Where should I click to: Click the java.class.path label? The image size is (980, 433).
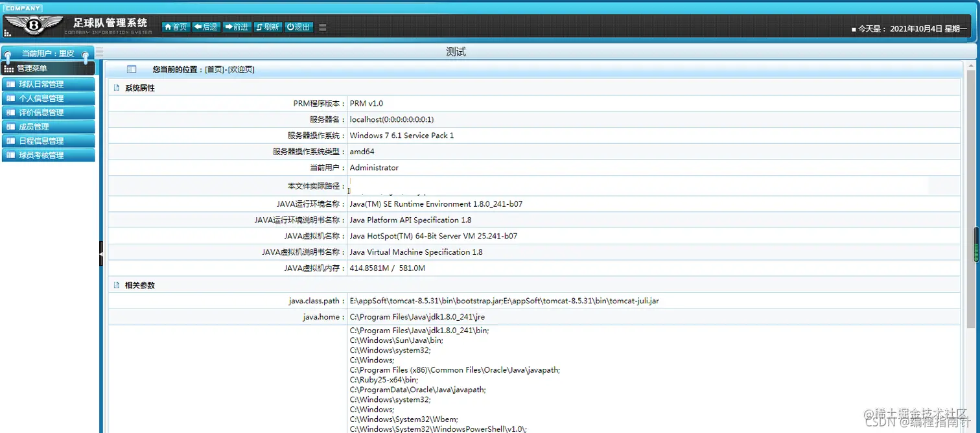coord(318,301)
